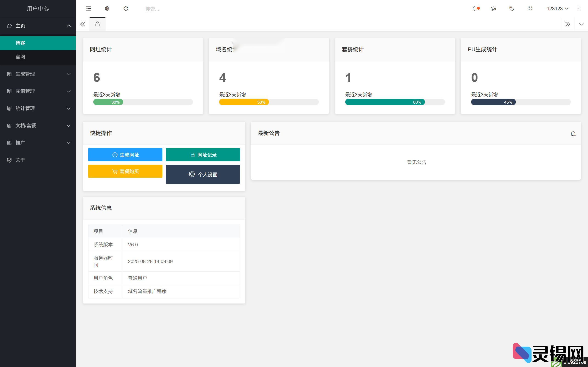Click the 80% 套餐统计 progress bar
The image size is (588, 367).
pyautogui.click(x=385, y=102)
